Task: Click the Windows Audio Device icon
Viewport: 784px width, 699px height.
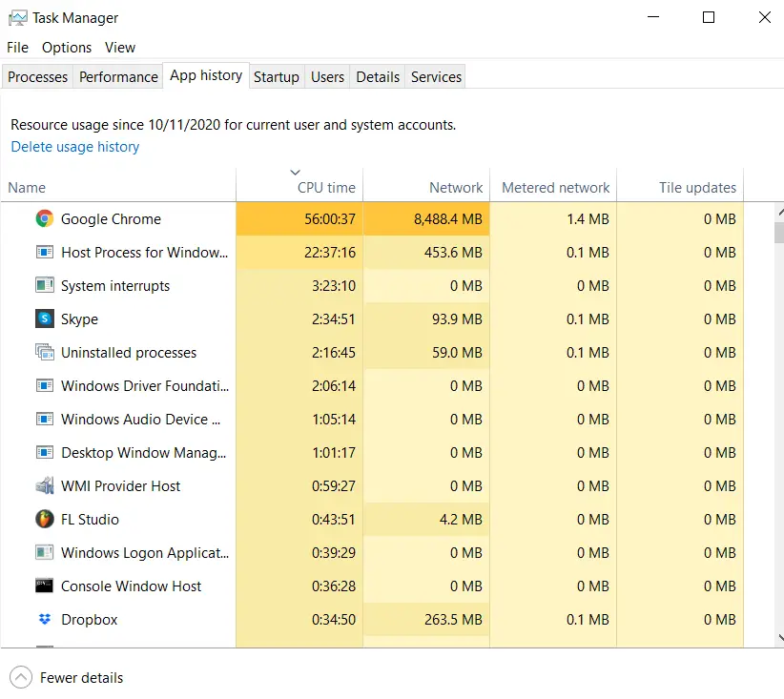Action: (45, 419)
